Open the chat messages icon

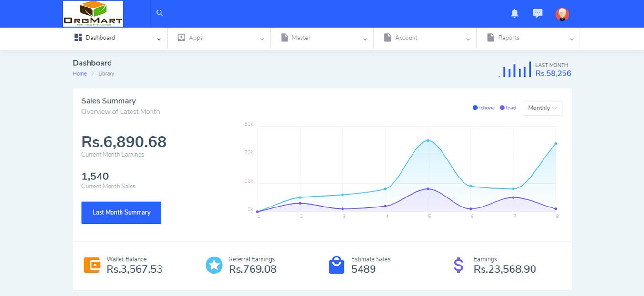[x=538, y=13]
